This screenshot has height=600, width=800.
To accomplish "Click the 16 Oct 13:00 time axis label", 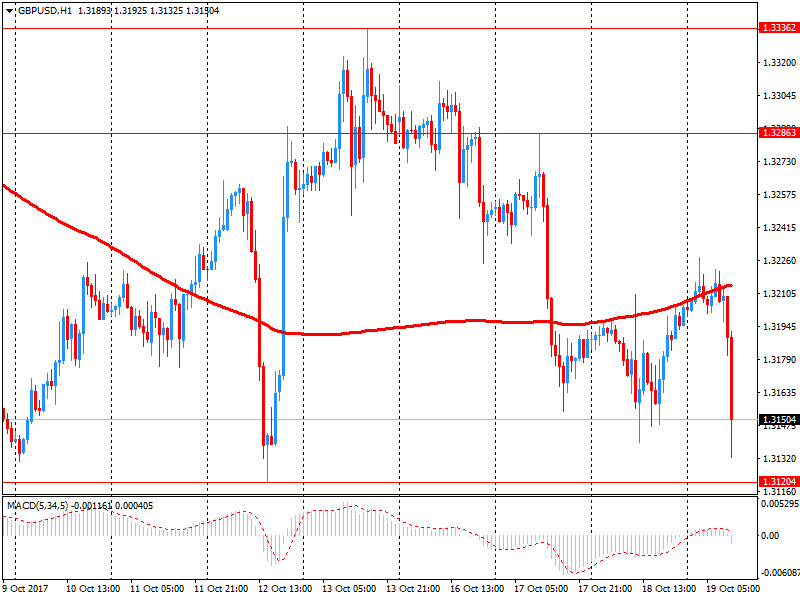I will click(477, 588).
